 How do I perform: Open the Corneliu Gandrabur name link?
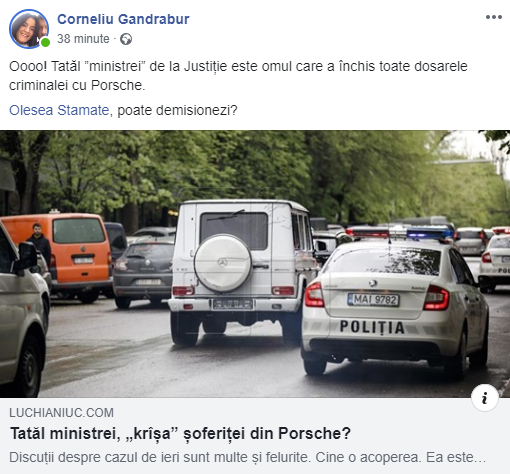(123, 19)
